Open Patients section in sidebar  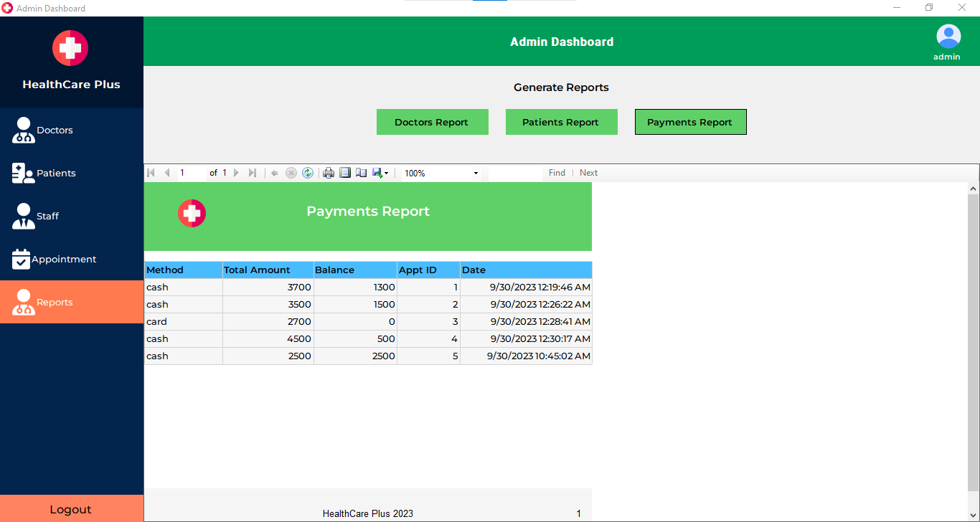tap(72, 173)
